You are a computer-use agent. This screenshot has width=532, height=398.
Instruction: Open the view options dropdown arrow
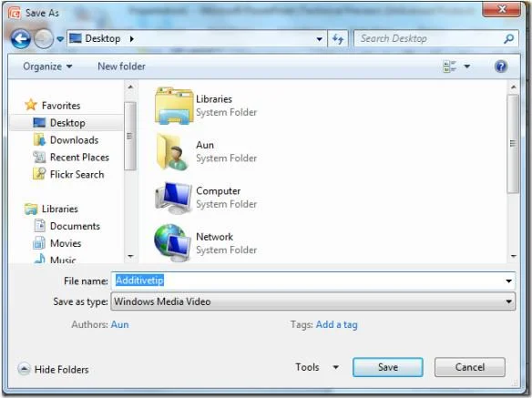pos(466,66)
